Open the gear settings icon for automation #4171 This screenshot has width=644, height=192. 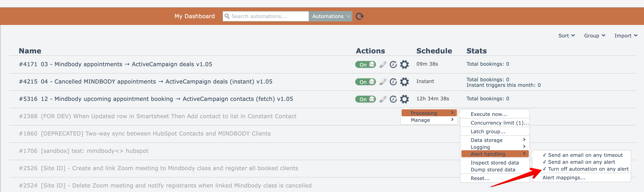click(404, 64)
